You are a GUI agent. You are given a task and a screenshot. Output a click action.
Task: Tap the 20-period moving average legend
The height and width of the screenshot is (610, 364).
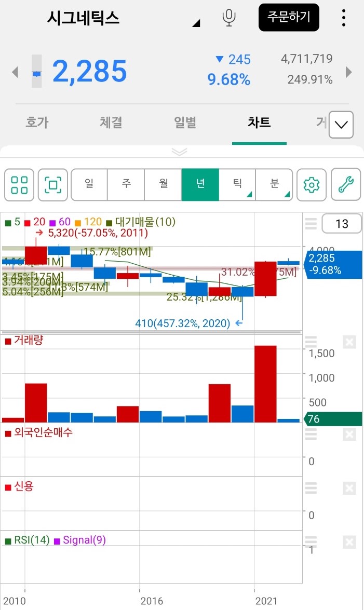pos(35,222)
